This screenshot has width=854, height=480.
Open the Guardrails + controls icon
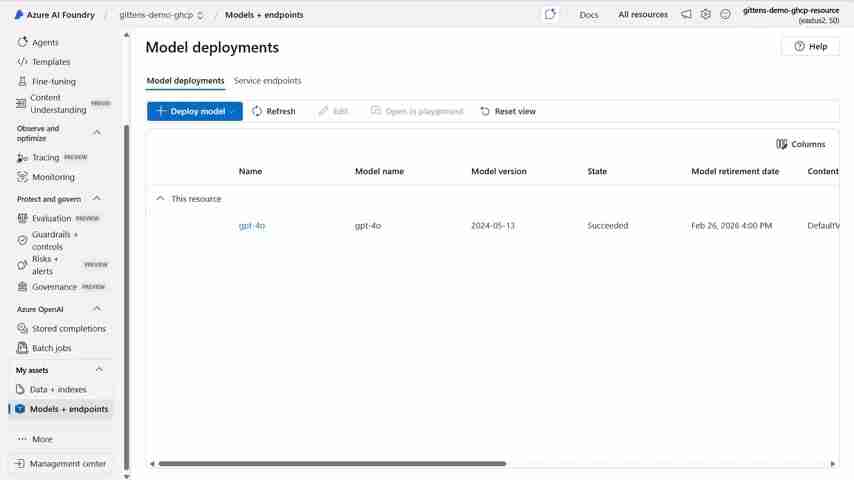point(22,240)
